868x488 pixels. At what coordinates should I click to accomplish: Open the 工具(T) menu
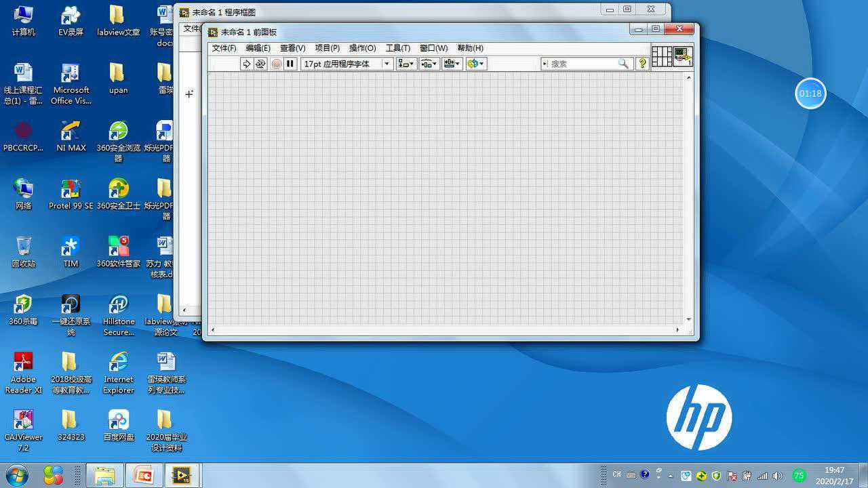coord(397,48)
